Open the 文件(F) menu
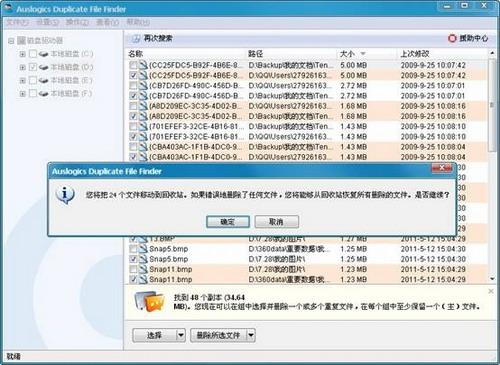Screen dimensions: 500x365 pos(18,23)
